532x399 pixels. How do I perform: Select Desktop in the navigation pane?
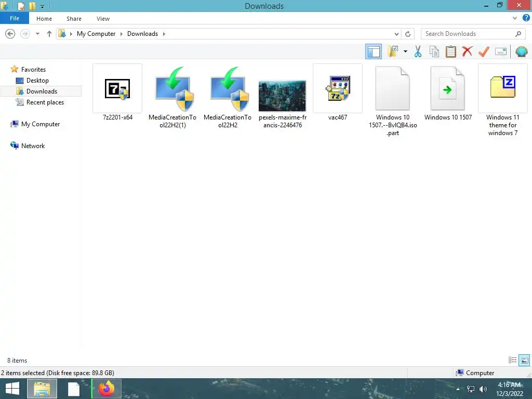pos(37,81)
